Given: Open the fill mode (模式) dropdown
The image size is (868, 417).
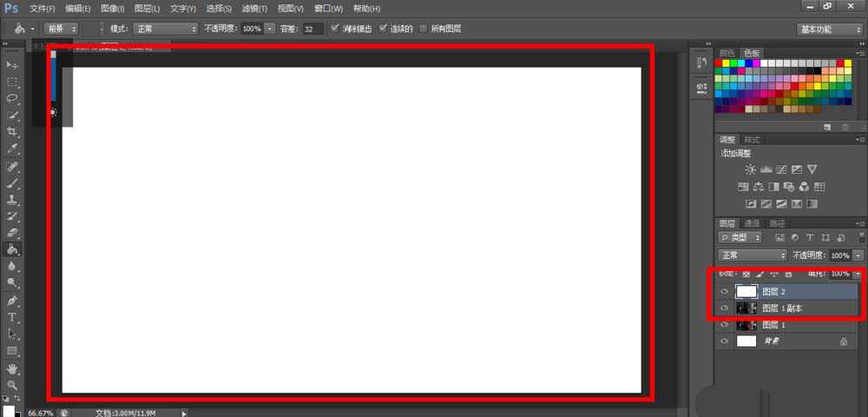Looking at the screenshot, I should pos(165,29).
